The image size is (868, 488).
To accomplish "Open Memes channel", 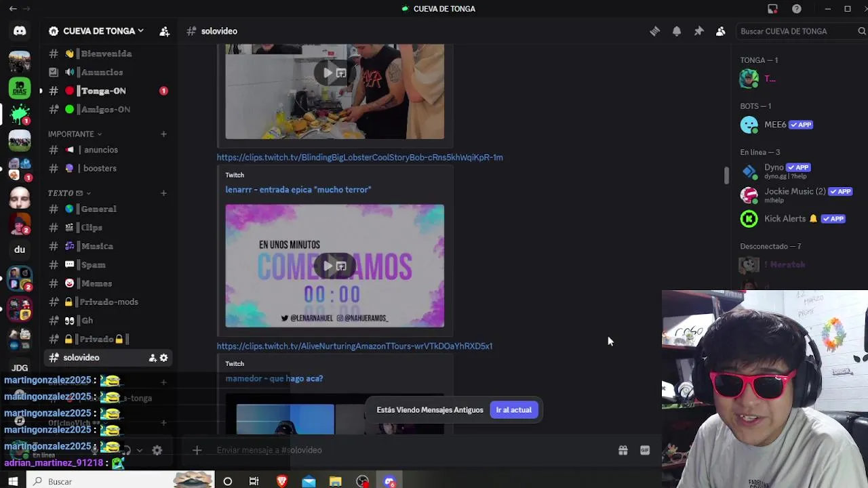I will pyautogui.click(x=108, y=284).
